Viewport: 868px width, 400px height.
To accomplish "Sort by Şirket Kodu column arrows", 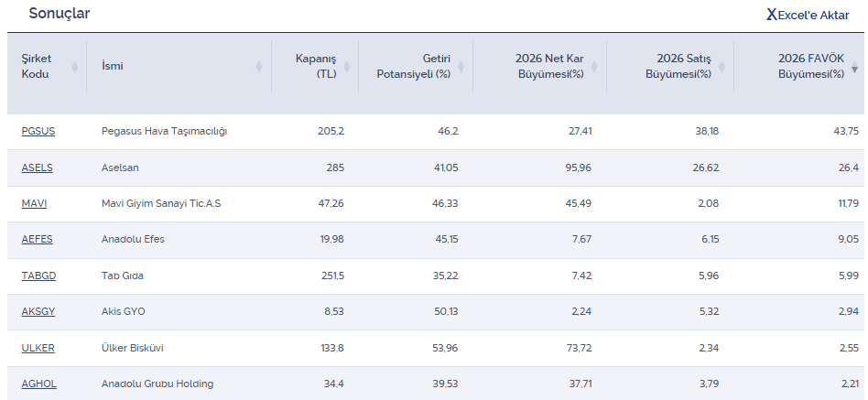I will click(75, 66).
